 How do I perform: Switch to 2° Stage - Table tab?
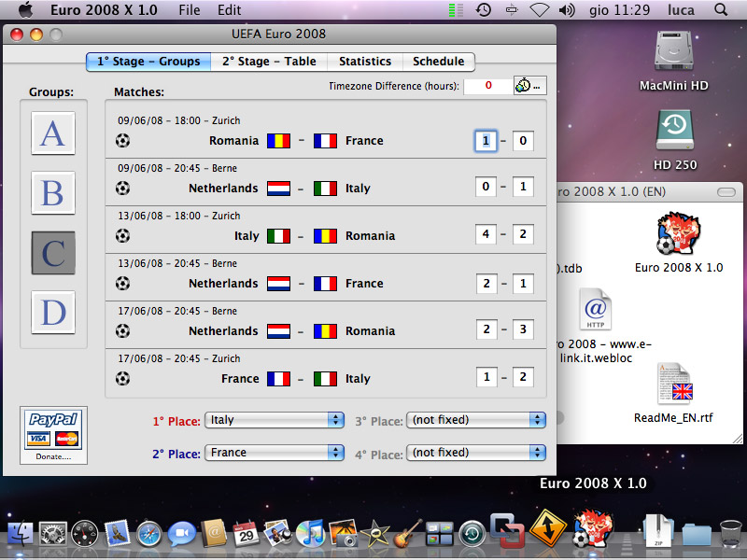pos(269,62)
